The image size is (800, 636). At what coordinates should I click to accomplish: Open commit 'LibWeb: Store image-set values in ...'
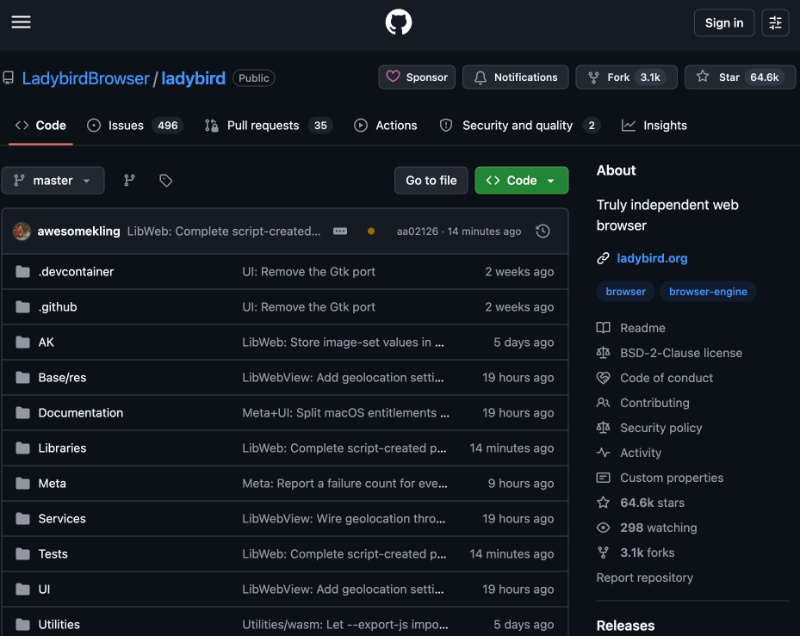click(343, 342)
